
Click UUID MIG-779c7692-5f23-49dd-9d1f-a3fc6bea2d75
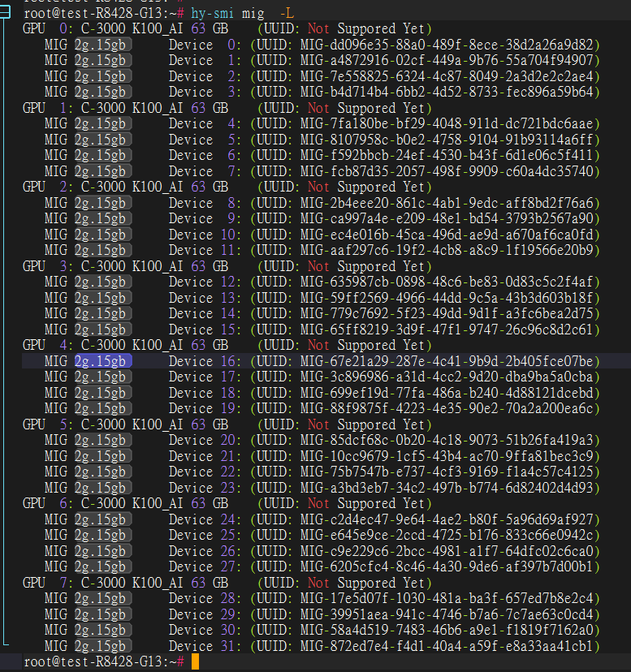[x=447, y=314]
